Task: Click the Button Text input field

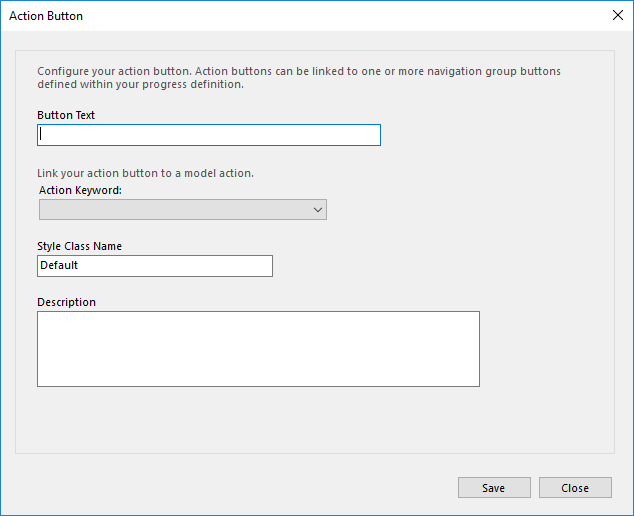Action: pos(209,135)
